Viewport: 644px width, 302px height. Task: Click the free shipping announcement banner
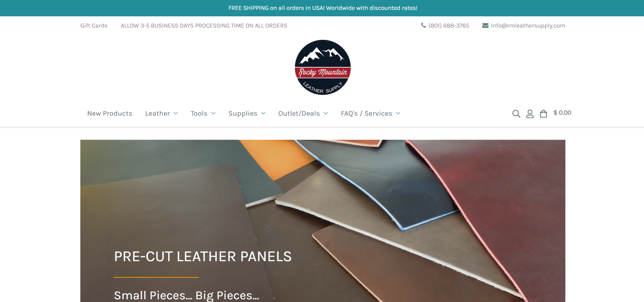pyautogui.click(x=322, y=8)
